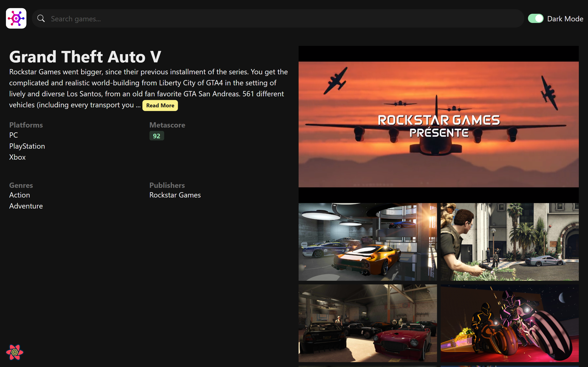Click the Xbox platform entry

pos(17,157)
